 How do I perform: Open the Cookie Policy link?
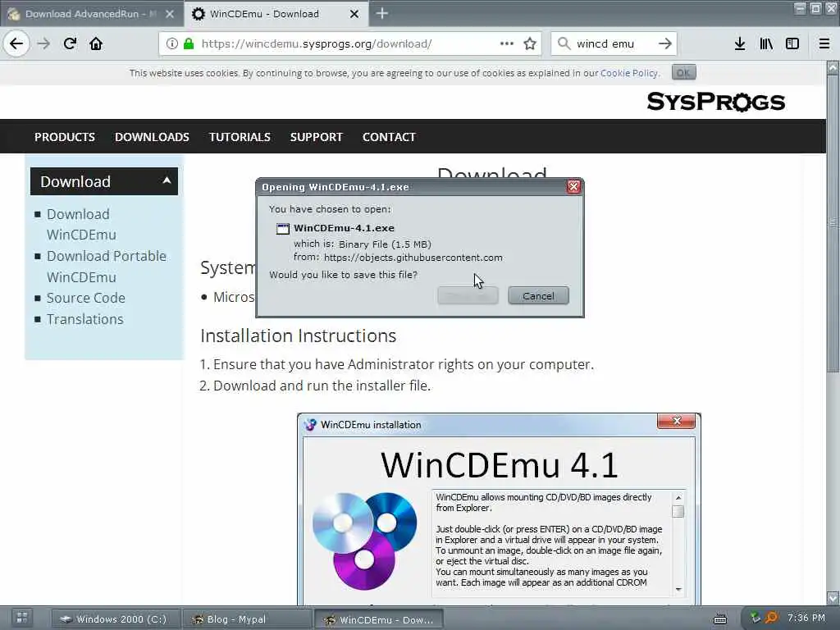click(629, 73)
